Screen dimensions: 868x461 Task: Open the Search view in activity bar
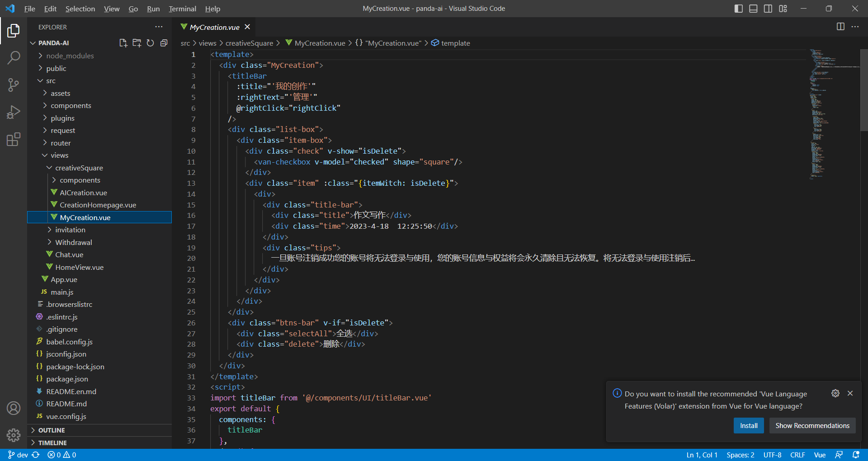point(14,58)
